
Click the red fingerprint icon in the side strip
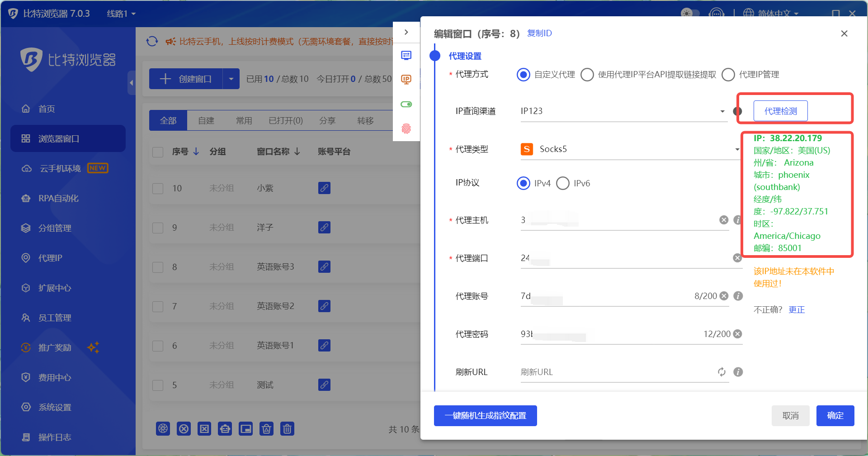(x=406, y=129)
